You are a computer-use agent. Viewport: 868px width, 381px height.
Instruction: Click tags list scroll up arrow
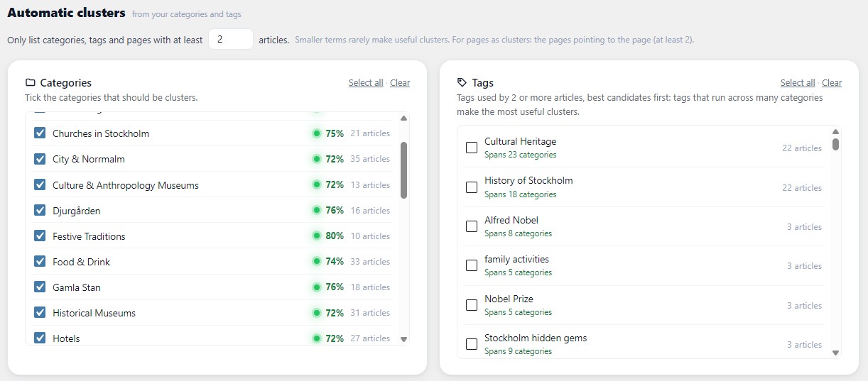[x=836, y=132]
